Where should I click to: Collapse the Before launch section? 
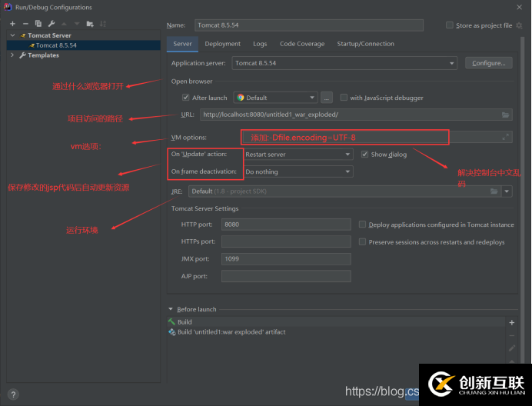point(171,309)
